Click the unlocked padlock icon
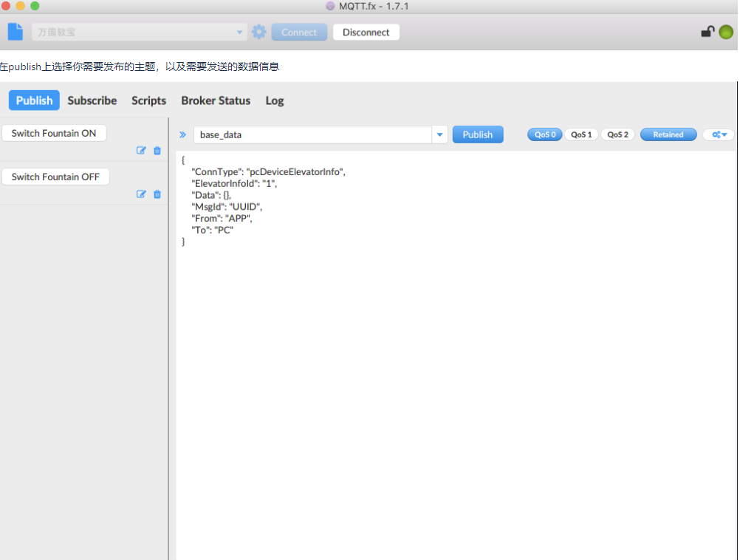 point(708,32)
